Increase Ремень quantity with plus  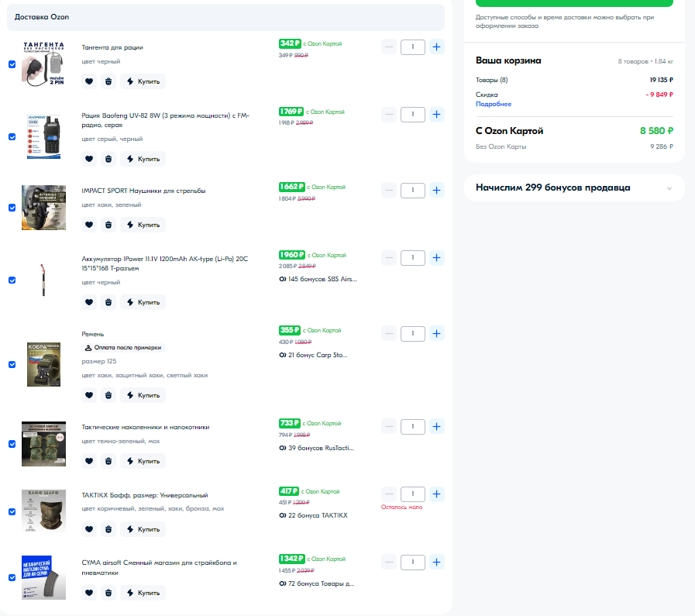click(436, 334)
